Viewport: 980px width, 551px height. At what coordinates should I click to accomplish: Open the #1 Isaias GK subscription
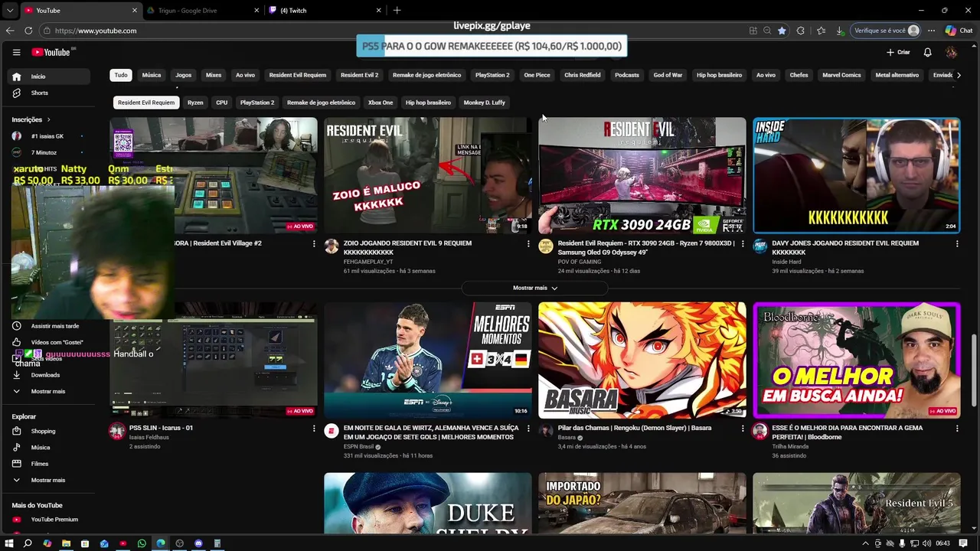pyautogui.click(x=48, y=136)
